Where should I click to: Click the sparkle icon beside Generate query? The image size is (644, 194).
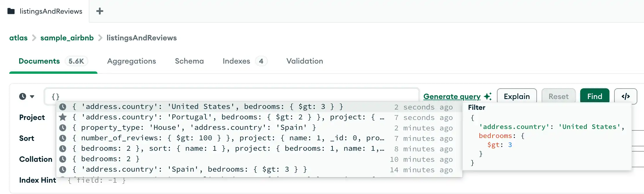point(488,96)
